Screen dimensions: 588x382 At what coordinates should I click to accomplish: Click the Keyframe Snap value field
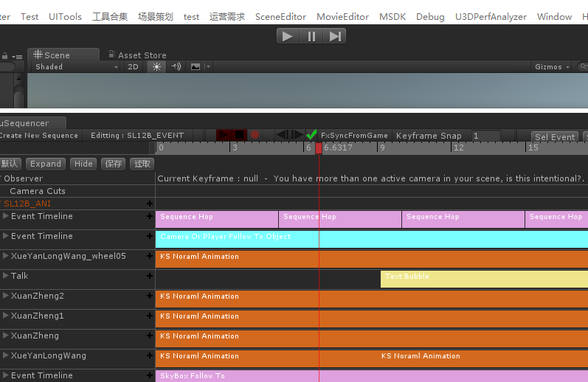click(485, 136)
